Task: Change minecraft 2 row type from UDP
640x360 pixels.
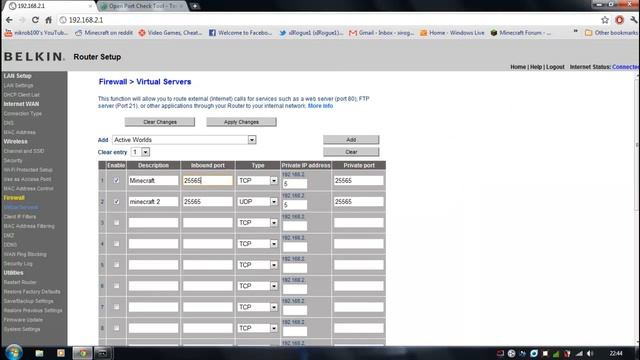Action: 258,202
